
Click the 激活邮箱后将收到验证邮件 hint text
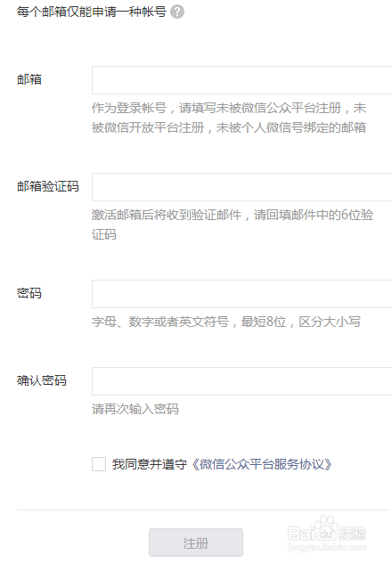[233, 224]
